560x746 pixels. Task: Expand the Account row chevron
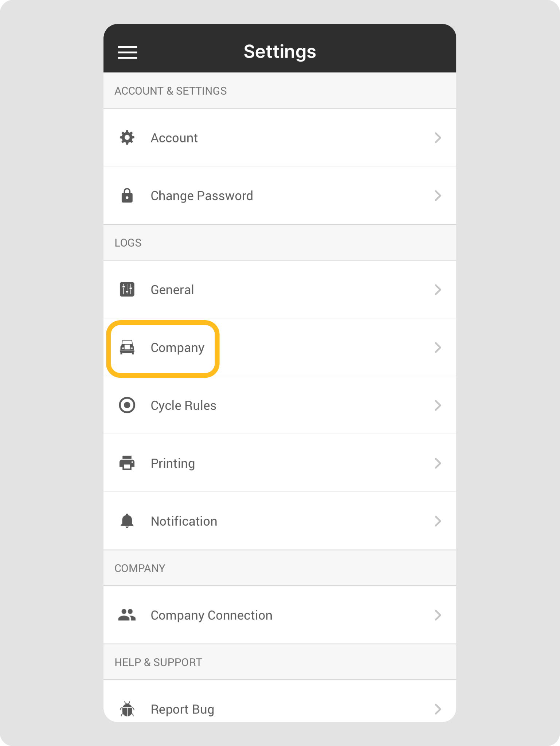tap(438, 138)
